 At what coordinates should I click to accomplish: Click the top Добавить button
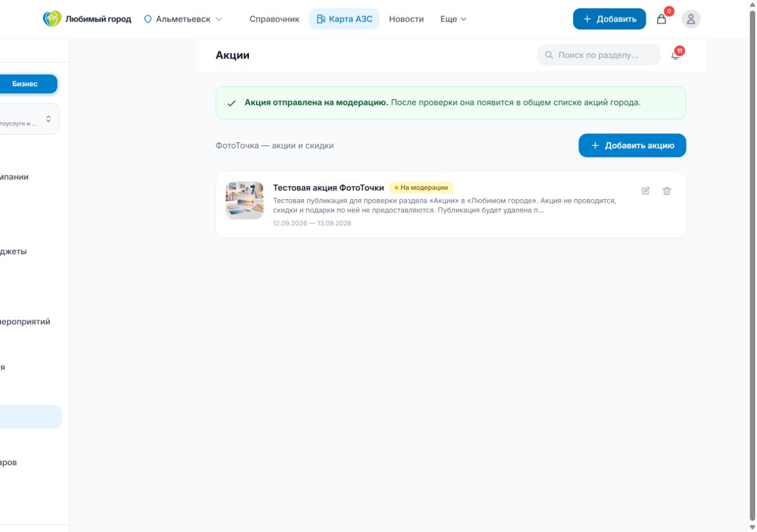pyautogui.click(x=609, y=19)
